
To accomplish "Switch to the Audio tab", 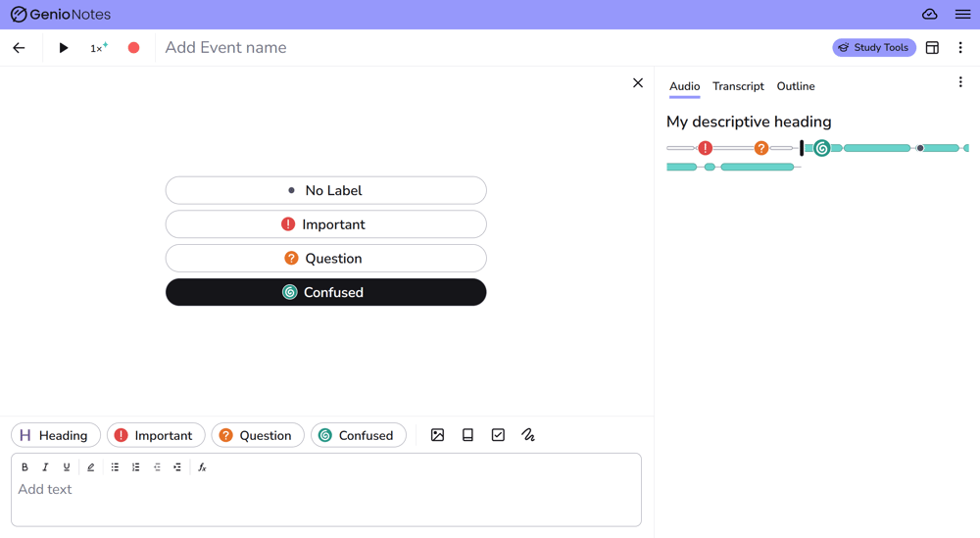I will (684, 86).
